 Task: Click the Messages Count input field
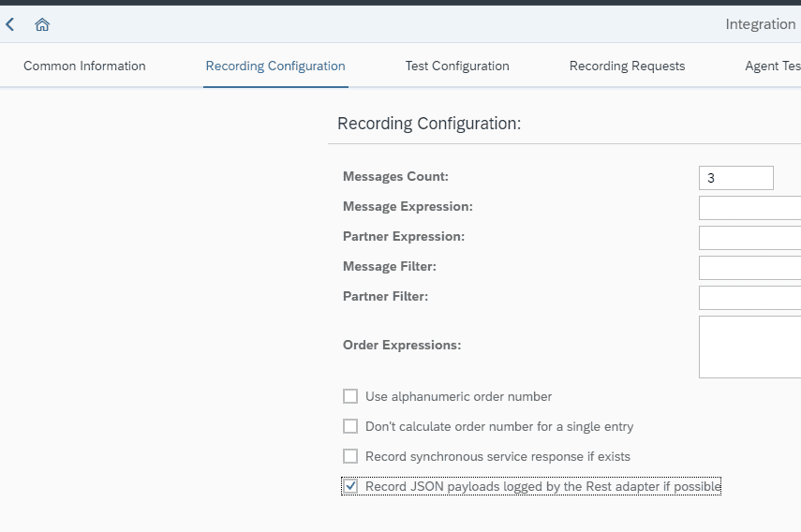pos(735,178)
